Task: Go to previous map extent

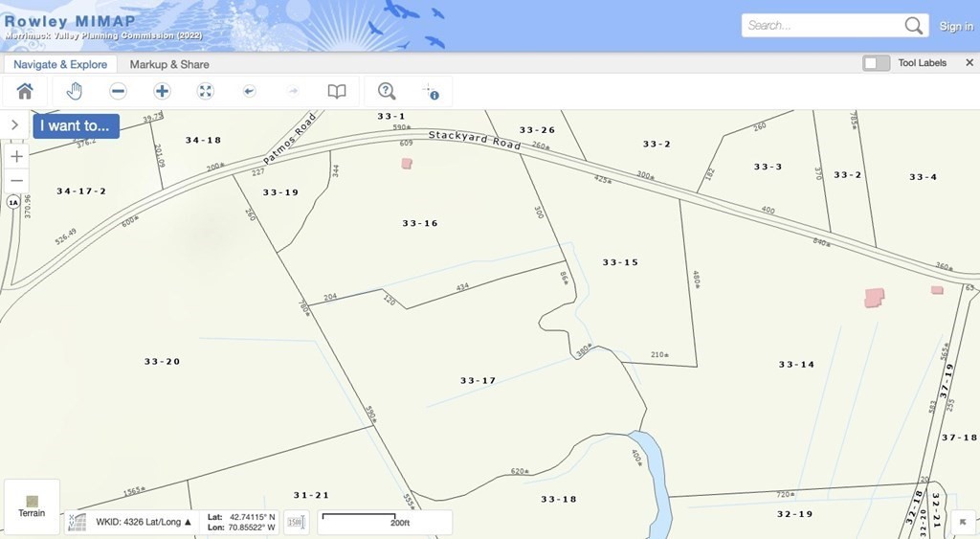Action: (249, 91)
